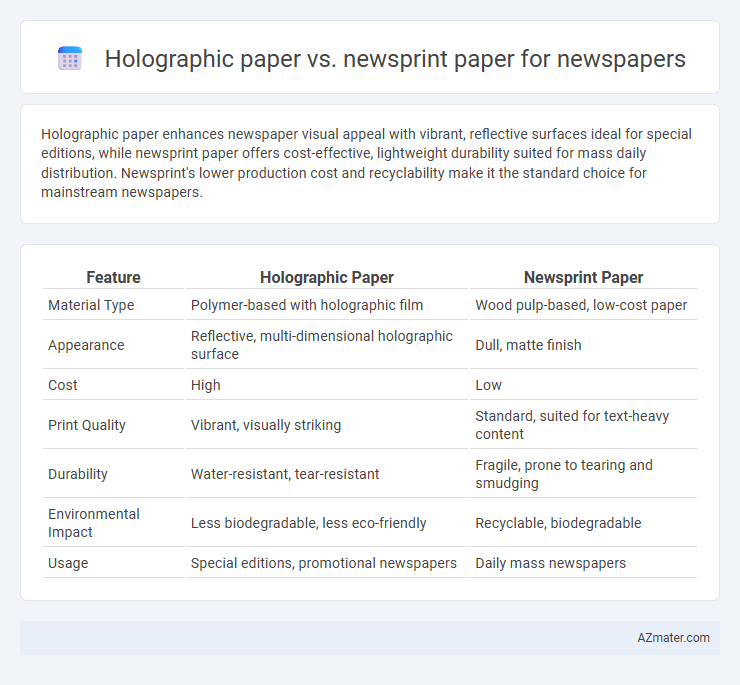Select the 'Cost' row label

point(63,385)
